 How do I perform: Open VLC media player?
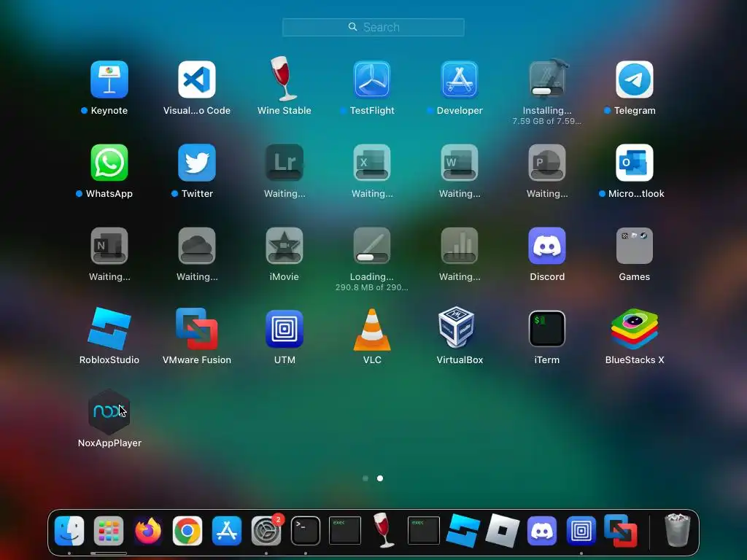[x=372, y=330]
